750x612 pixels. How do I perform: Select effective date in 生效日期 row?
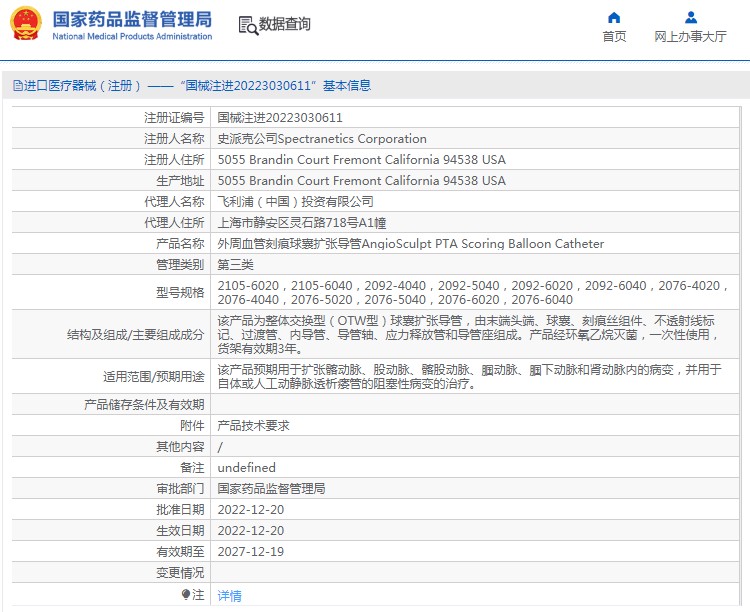point(251,531)
